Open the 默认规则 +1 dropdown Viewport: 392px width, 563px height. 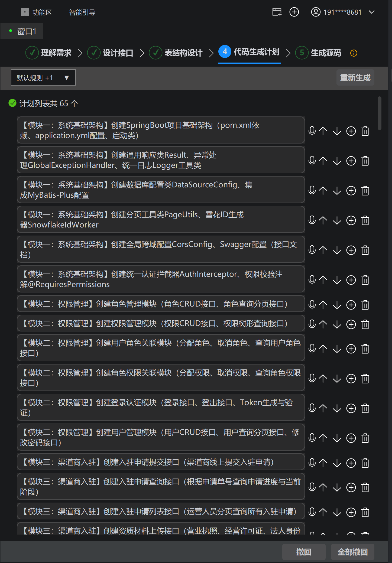click(x=43, y=77)
